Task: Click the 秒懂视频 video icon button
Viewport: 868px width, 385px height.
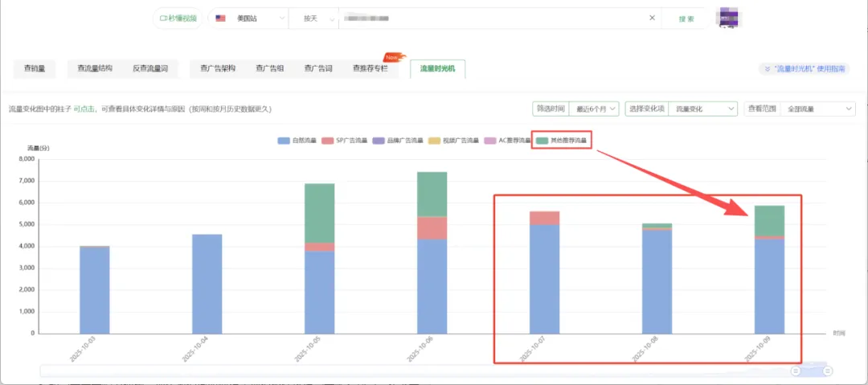Action: (178, 18)
